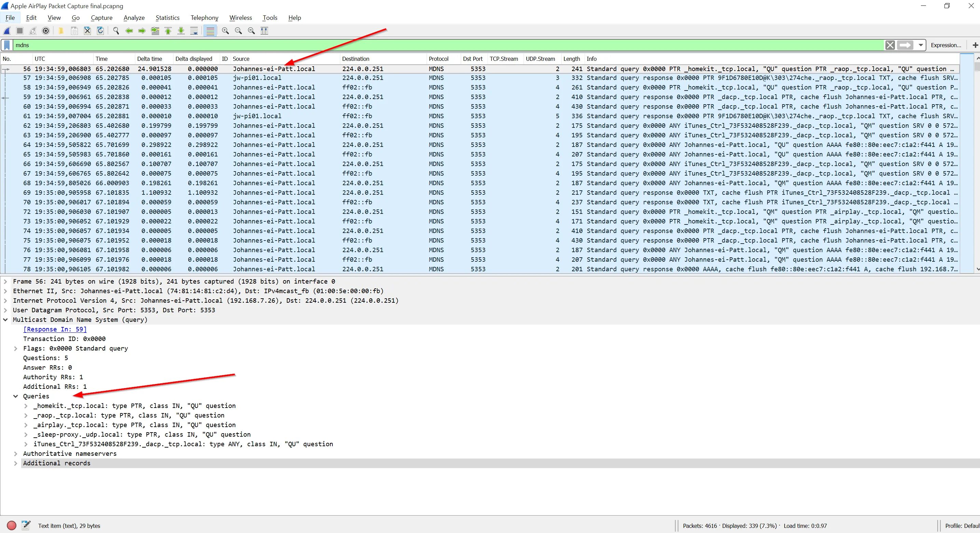Sort packets by the Source column header
The image size is (980, 533).
pos(285,58)
